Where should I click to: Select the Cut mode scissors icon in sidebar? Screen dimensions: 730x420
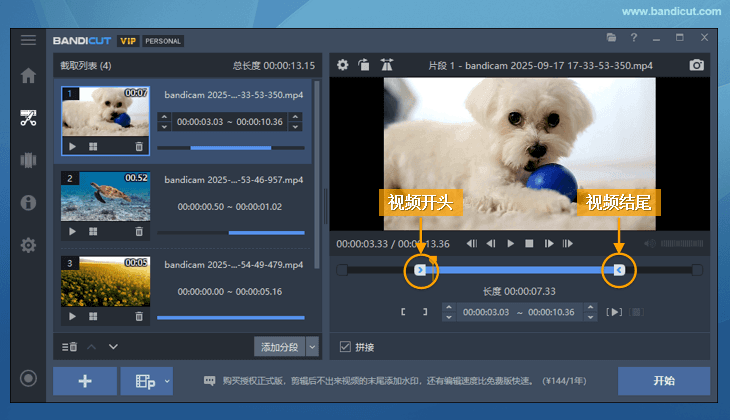coord(28,118)
